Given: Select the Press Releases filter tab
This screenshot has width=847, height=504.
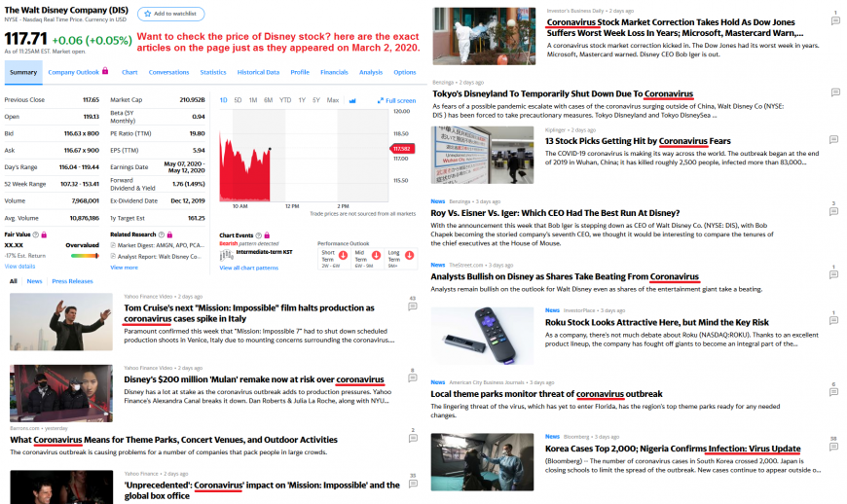Looking at the screenshot, I should (x=72, y=281).
